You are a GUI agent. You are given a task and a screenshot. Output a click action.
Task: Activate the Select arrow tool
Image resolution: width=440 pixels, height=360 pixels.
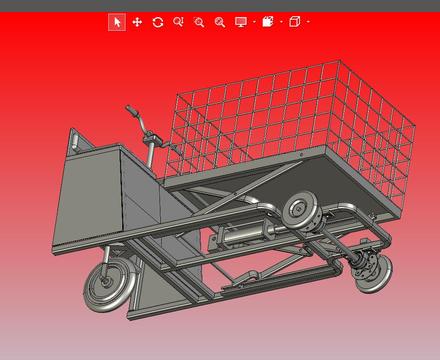coord(117,22)
